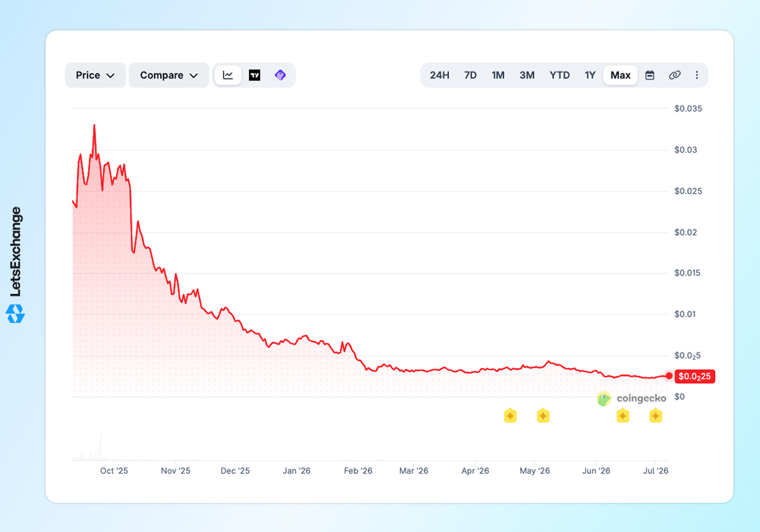Viewport: 760px width, 532px height.
Task: Click the purple diamond chart icon
Action: pyautogui.click(x=280, y=75)
